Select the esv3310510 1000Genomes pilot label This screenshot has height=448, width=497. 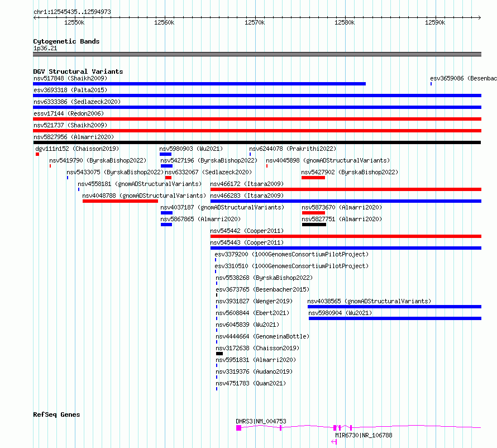click(291, 266)
